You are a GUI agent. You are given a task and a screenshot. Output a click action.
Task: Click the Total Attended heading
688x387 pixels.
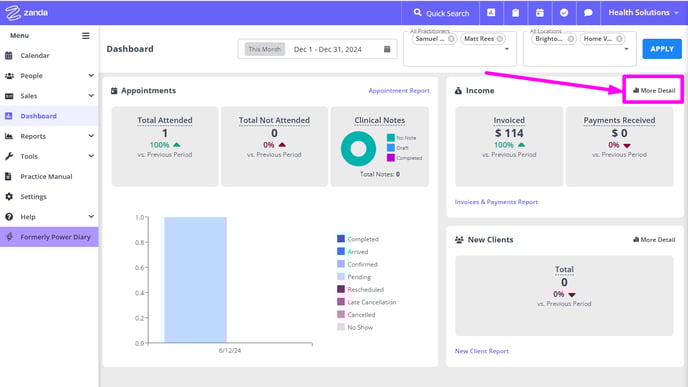pos(165,120)
